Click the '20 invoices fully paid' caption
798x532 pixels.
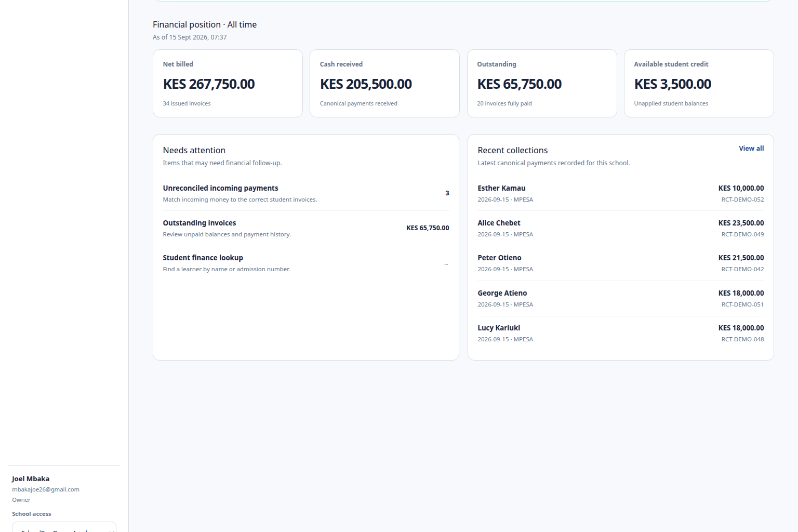[x=504, y=103]
